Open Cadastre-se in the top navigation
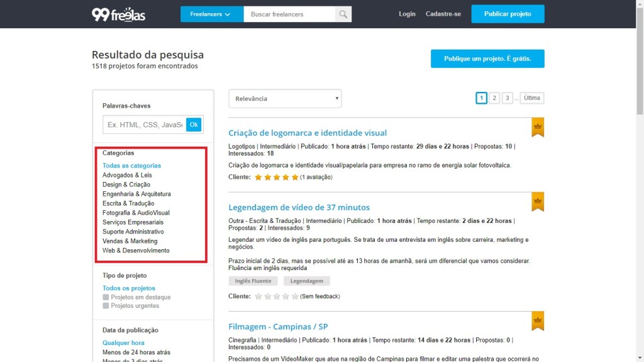644x362 pixels. [443, 14]
